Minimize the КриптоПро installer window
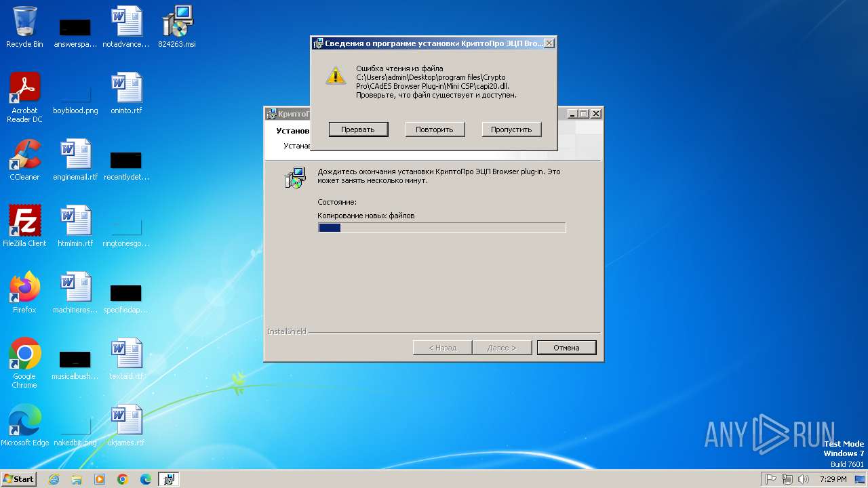The height and width of the screenshot is (488, 868). [x=572, y=114]
